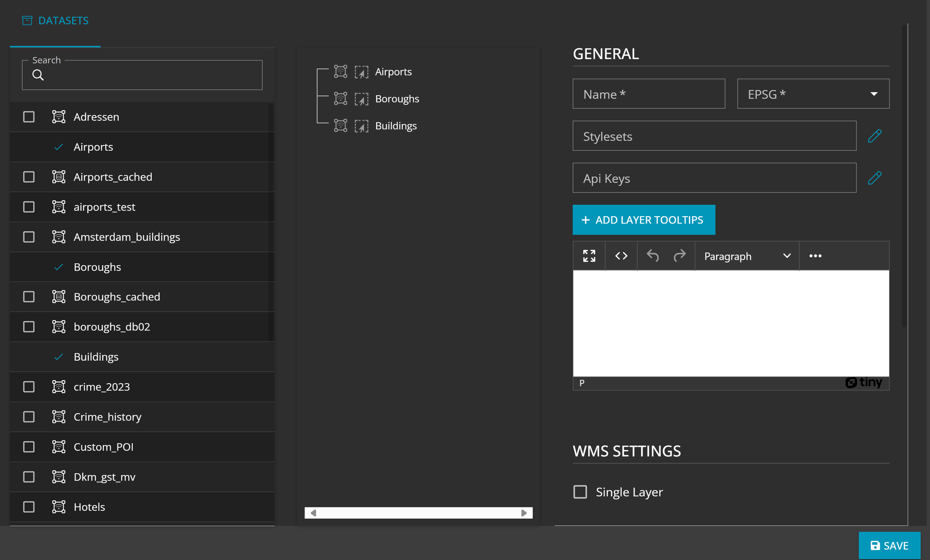Switch to the Datasets tab

point(55,20)
